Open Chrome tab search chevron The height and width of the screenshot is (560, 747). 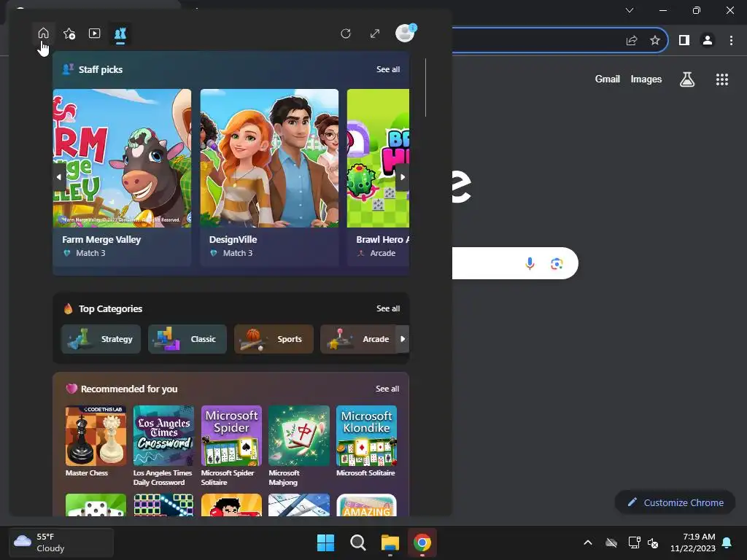pos(630,10)
